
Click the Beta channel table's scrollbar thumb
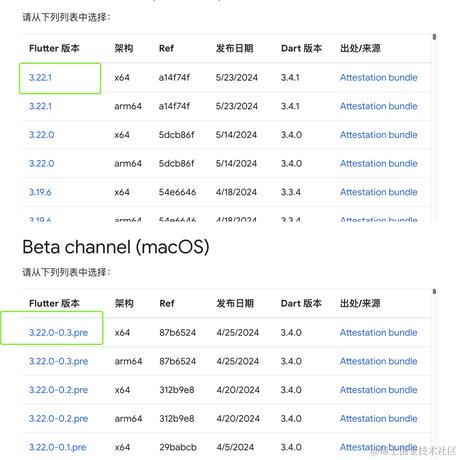tap(434, 291)
